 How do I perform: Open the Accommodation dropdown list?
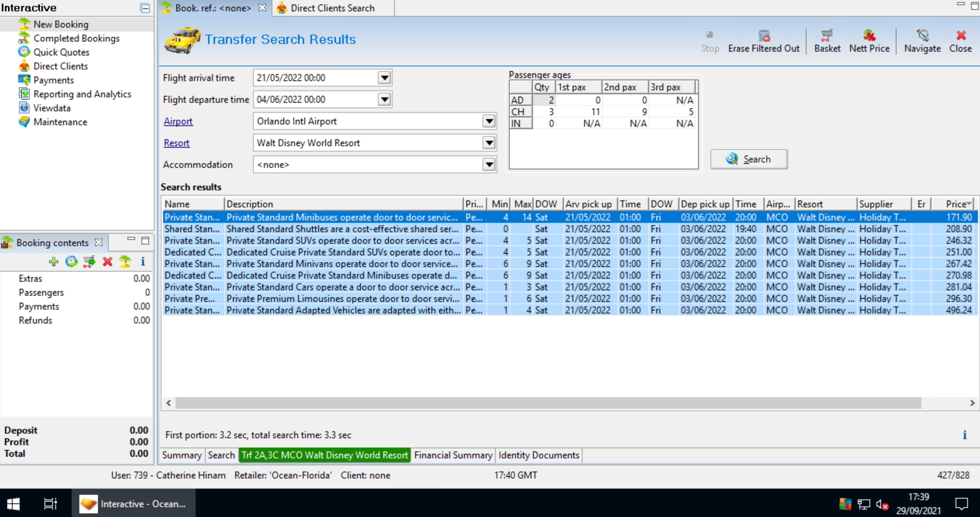[x=488, y=165]
